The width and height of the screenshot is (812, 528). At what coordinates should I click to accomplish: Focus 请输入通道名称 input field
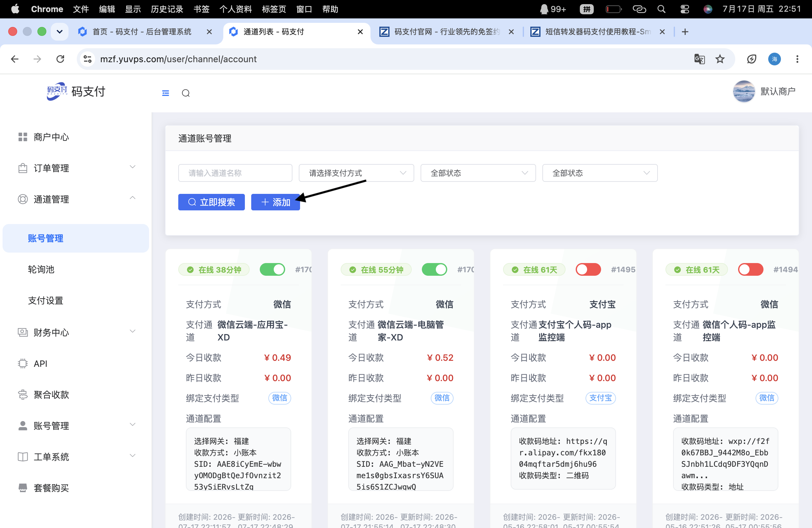pyautogui.click(x=235, y=173)
